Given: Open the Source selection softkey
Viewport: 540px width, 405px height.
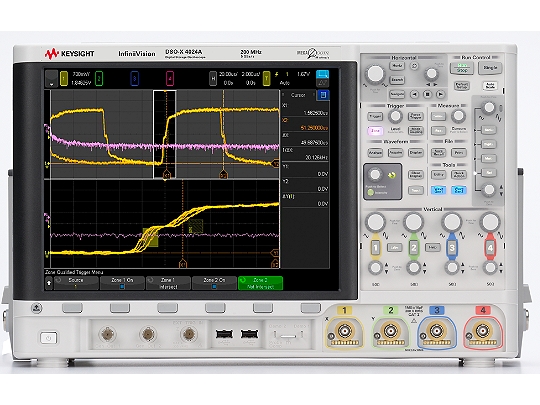Looking at the screenshot, I should (76, 283).
